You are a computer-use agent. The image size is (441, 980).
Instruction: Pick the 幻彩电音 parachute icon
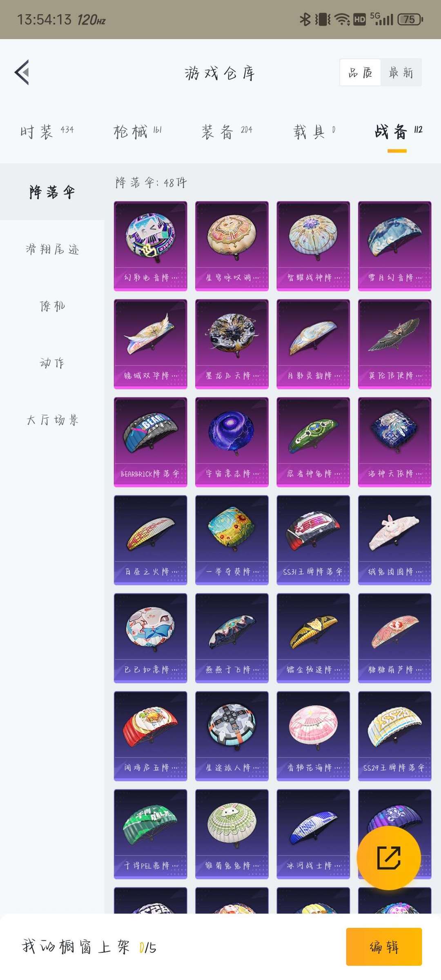pyautogui.click(x=150, y=246)
